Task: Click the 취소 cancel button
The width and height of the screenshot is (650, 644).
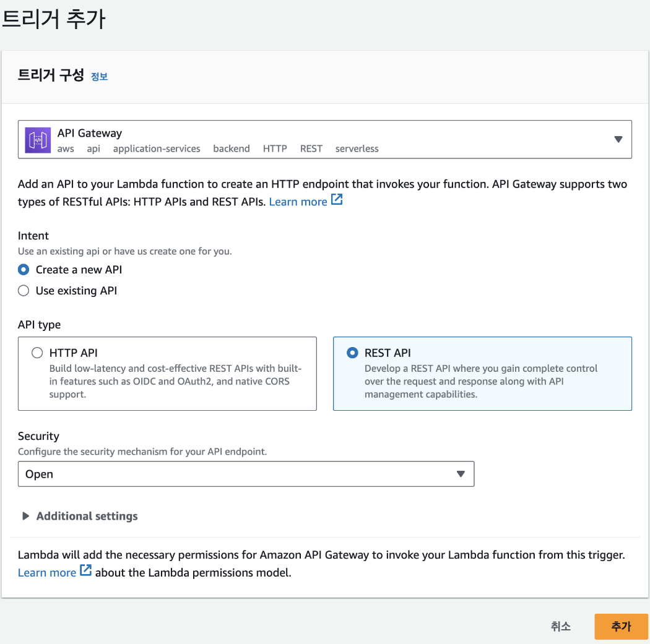Action: pos(560,626)
